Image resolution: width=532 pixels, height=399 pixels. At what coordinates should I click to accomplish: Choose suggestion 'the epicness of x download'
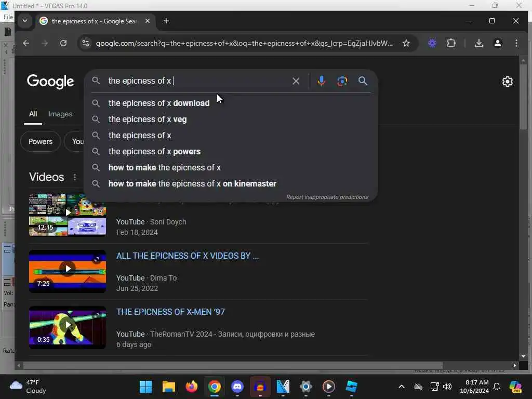tap(231, 103)
